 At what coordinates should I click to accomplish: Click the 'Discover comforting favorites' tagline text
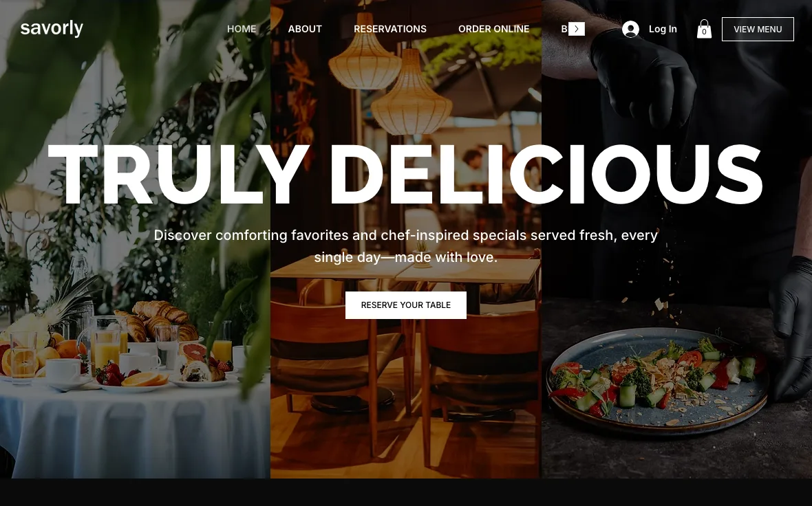[406, 245]
